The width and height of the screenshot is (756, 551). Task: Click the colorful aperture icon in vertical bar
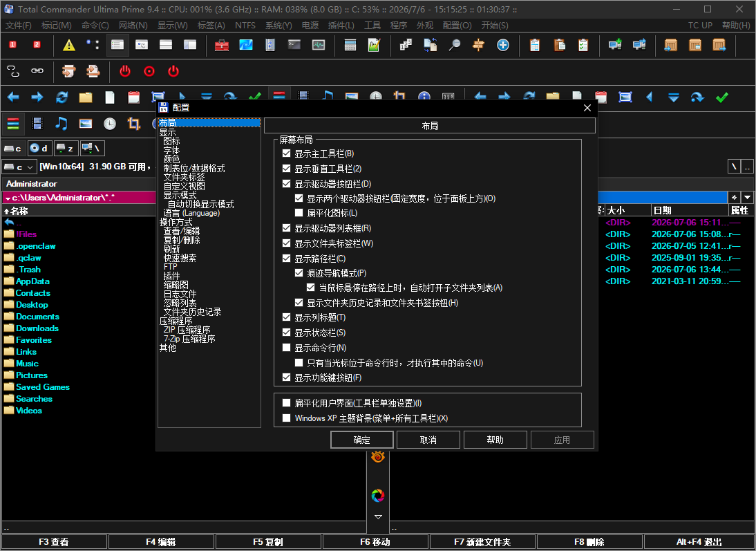pos(378,495)
